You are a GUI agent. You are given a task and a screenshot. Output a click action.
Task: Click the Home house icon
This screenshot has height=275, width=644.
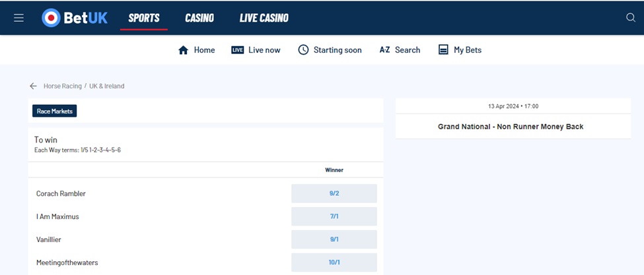[x=184, y=50]
